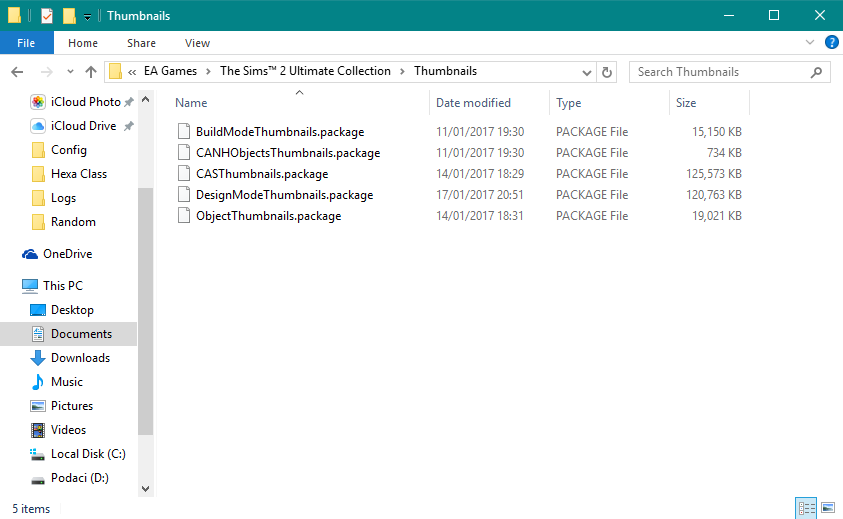Navigate to The Sims 2 Ultimate Collection breadcrumb

click(x=305, y=71)
